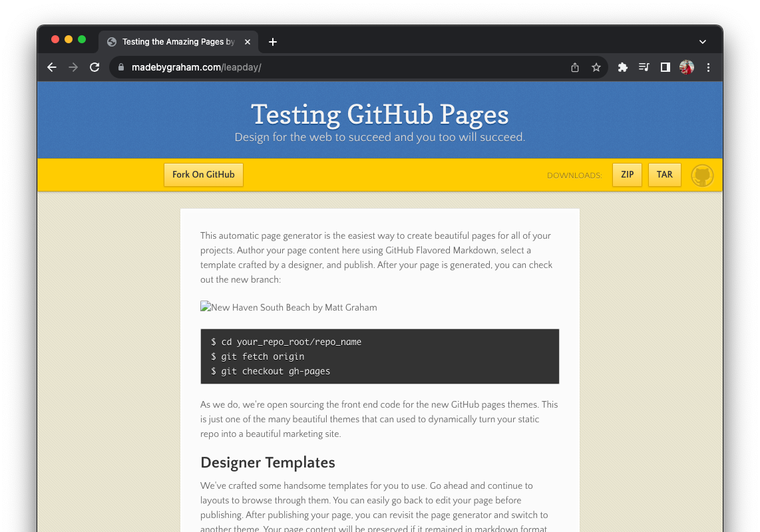This screenshot has width=760, height=532.
Task: Bookmark this page with the star
Action: (596, 67)
